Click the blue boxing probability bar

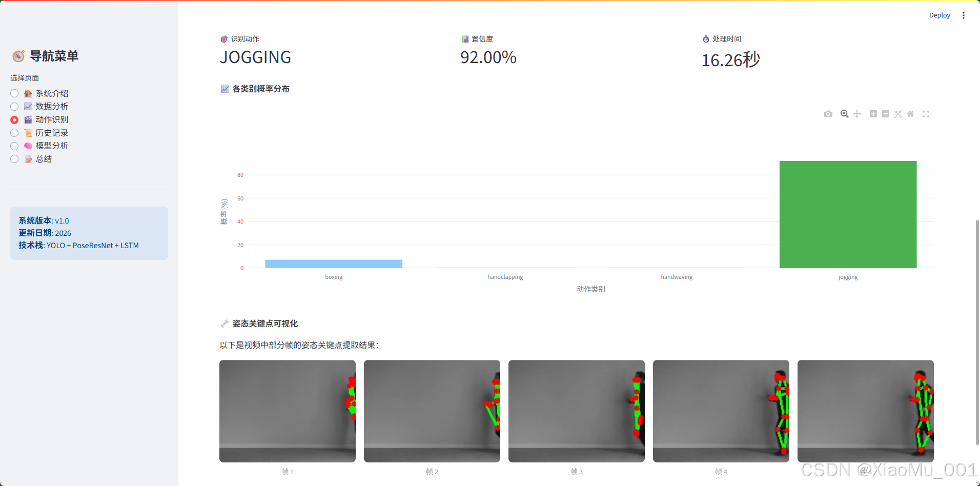pos(334,264)
